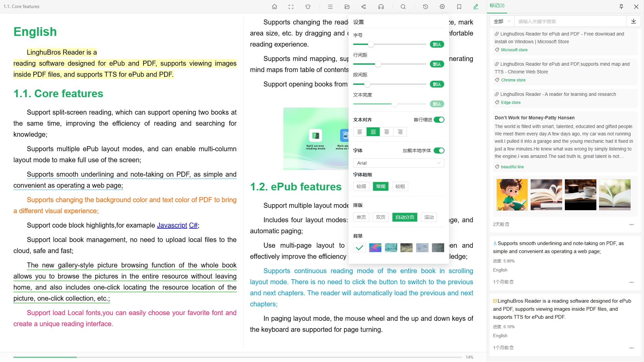Image resolution: width=644 pixels, height=362 pixels.
Task: Close the settings gear popup
Action: click(442, 7)
